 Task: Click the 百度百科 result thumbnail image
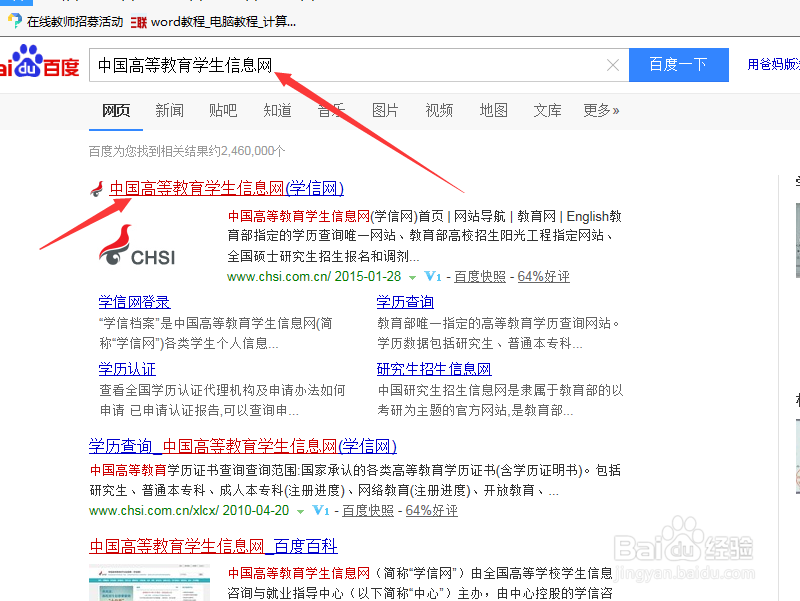[149, 583]
